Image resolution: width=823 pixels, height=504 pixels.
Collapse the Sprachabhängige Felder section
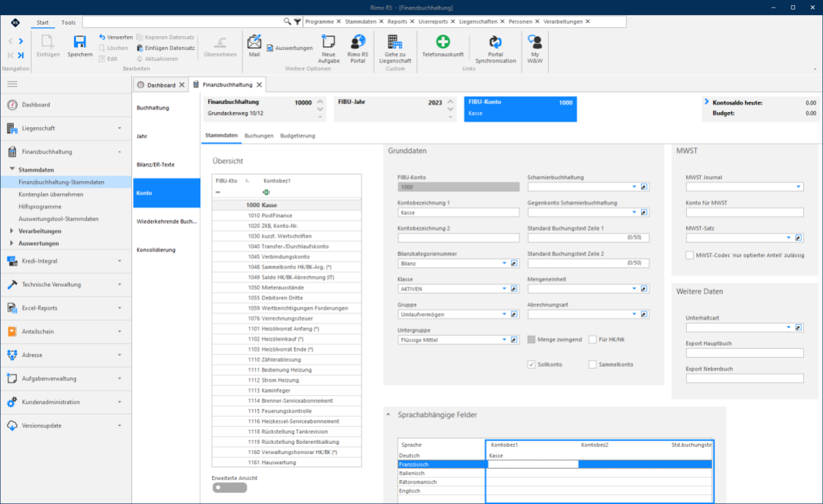click(x=390, y=415)
